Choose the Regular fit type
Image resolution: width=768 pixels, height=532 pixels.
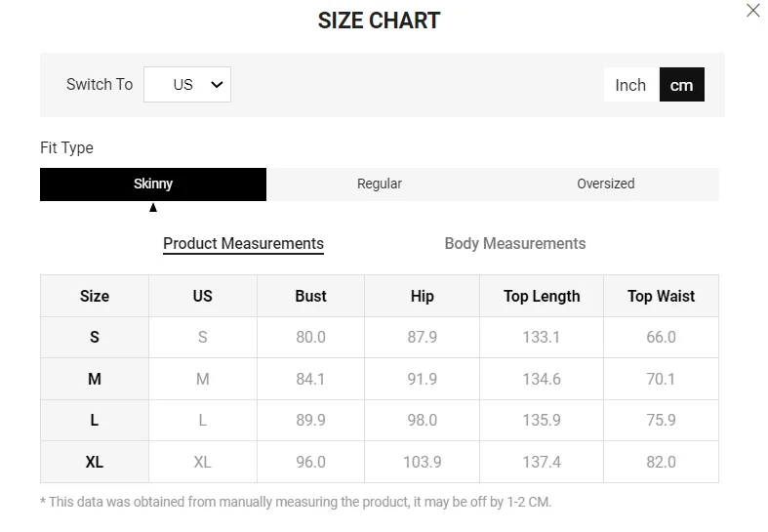pos(380,184)
